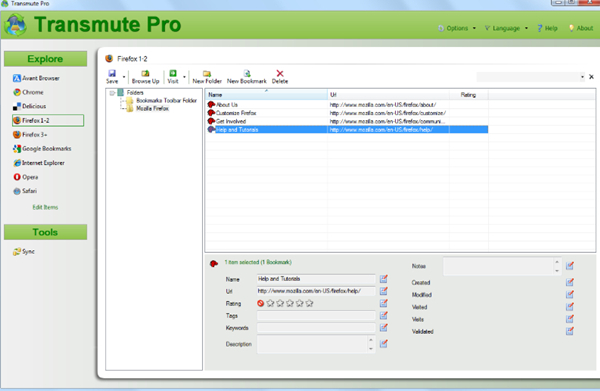
Task: Select Safari in the Explore list
Action: pyautogui.click(x=25, y=191)
